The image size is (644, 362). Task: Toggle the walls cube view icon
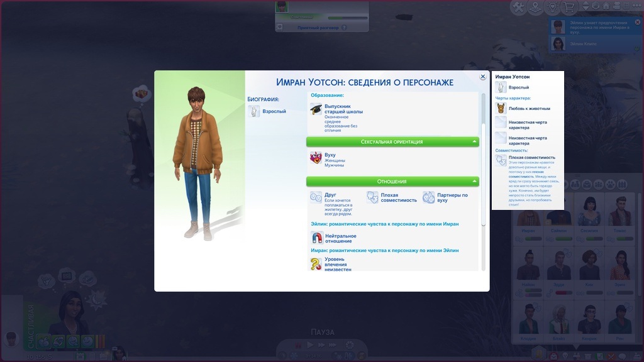tap(596, 6)
